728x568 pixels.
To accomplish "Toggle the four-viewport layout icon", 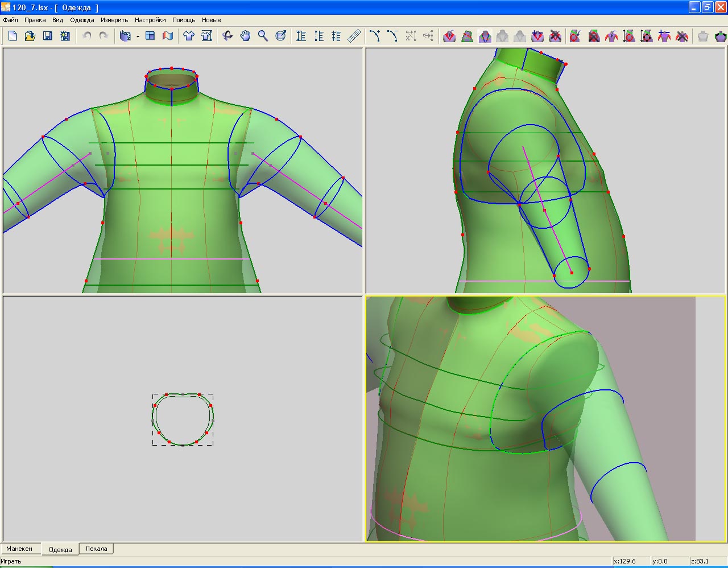I will pos(150,36).
